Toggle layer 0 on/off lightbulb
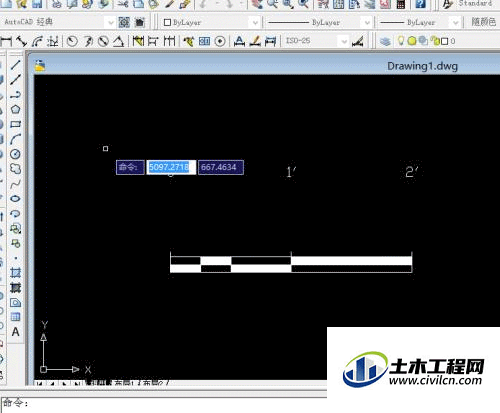 click(401, 41)
